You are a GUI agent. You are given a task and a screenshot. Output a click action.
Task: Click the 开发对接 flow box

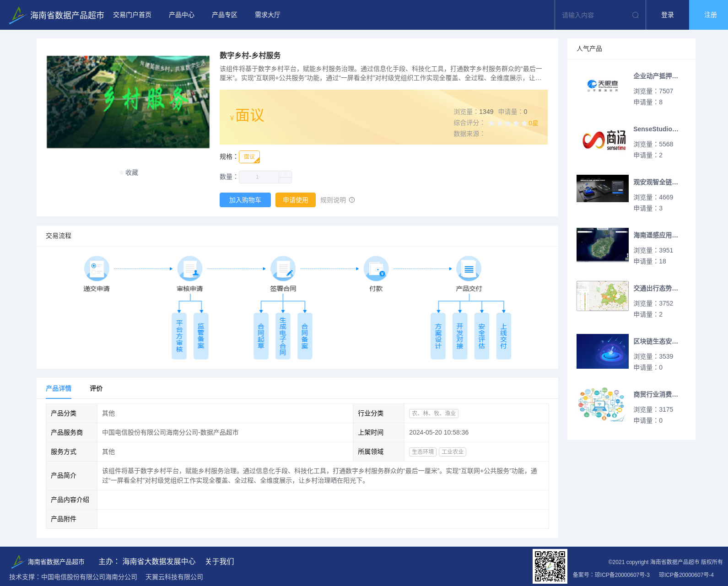click(x=460, y=336)
